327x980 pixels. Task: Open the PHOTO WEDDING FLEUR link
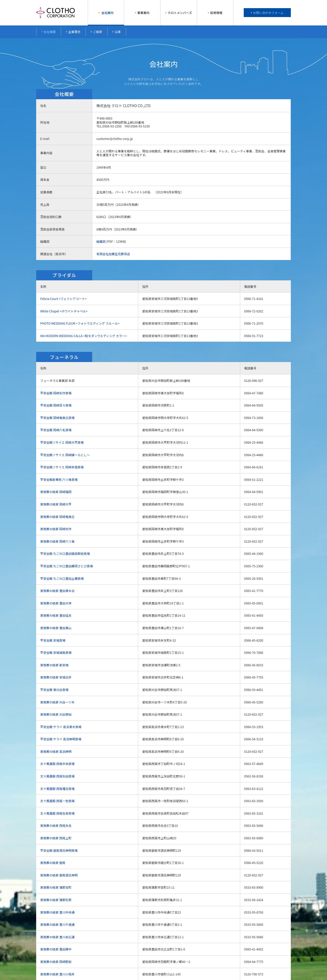click(x=80, y=324)
